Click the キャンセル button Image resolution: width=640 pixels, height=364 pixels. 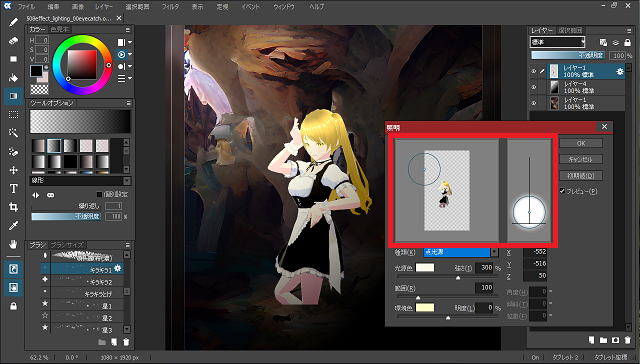point(581,159)
